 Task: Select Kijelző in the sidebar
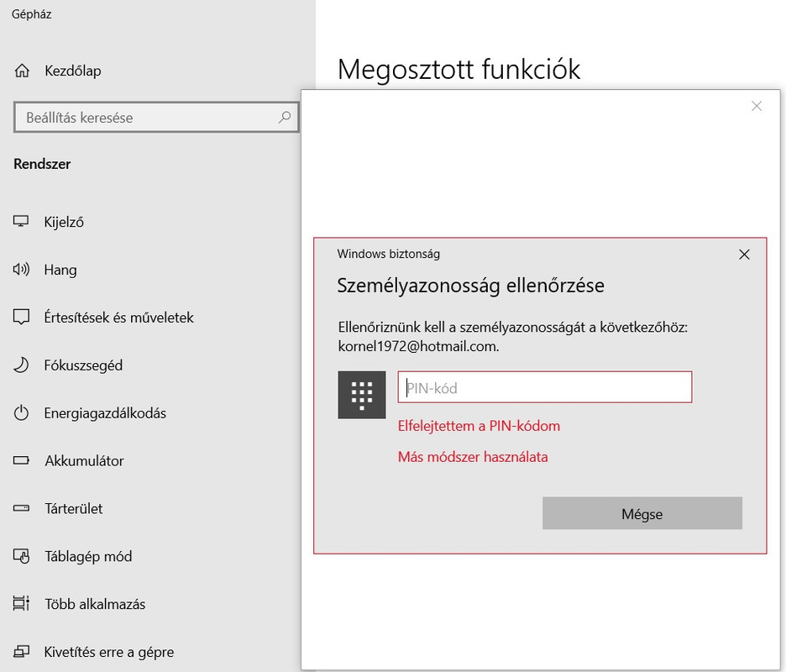64,222
